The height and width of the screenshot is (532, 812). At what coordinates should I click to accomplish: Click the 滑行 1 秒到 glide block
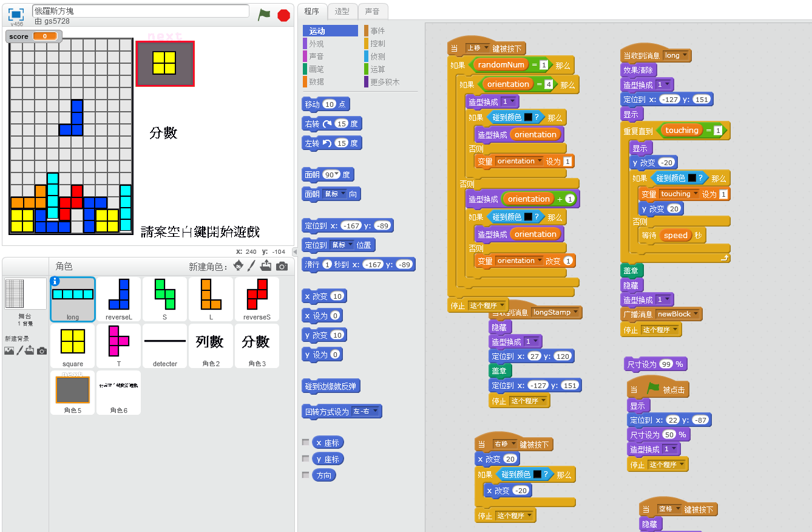click(x=359, y=264)
